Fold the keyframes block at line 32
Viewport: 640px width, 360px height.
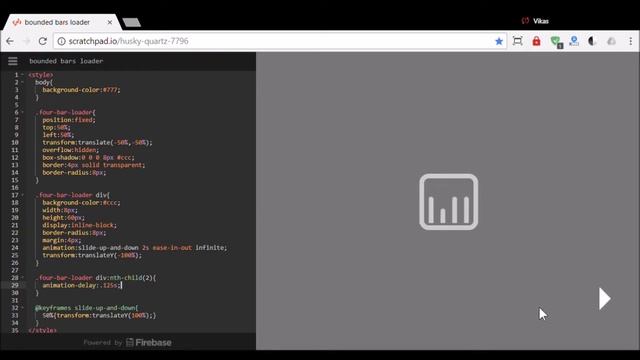coord(22,308)
